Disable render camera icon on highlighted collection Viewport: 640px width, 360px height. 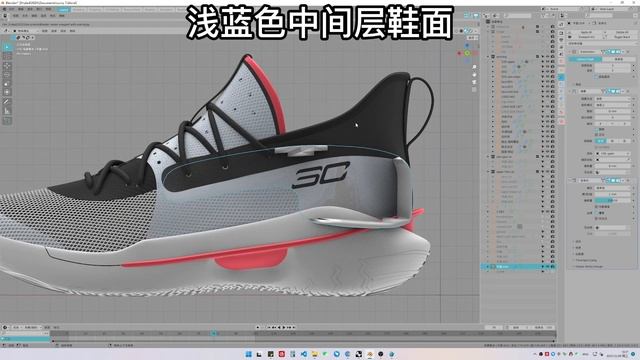553,267
